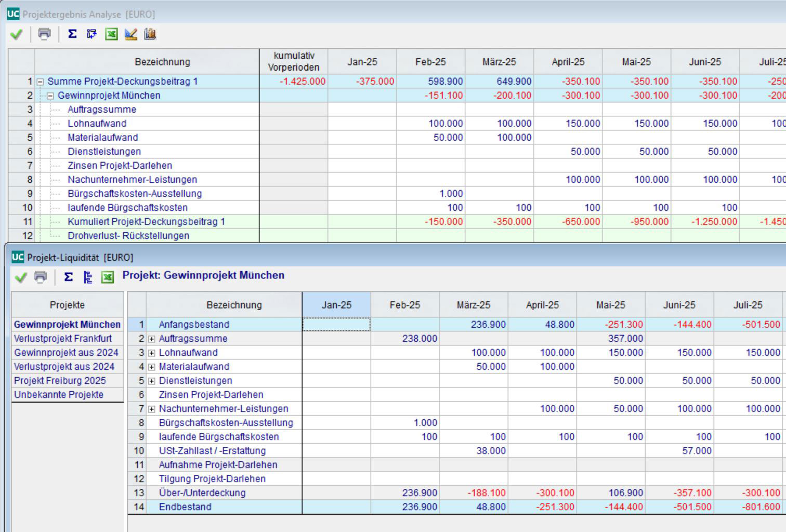
Task: Click the ruler and pencil design icon
Action: pyautogui.click(x=131, y=34)
